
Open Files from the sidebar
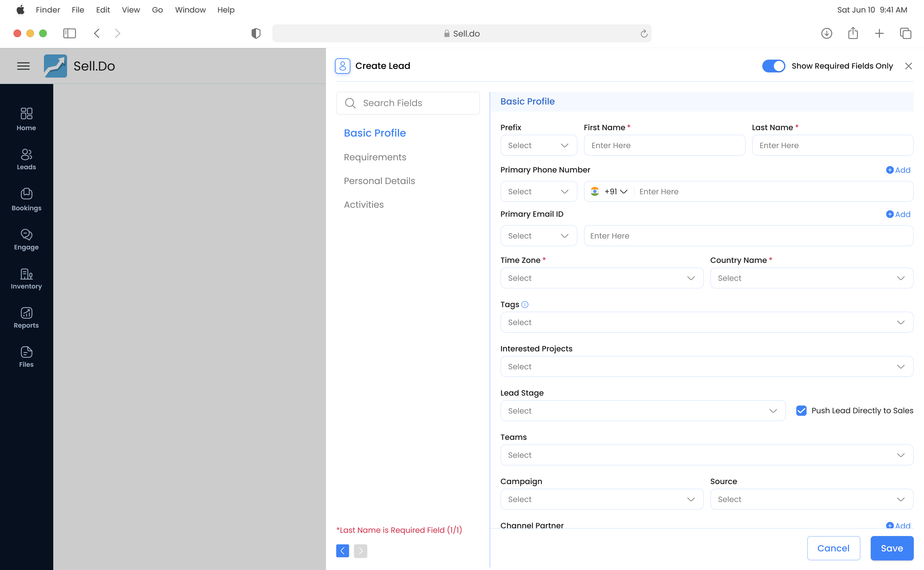coord(26,356)
